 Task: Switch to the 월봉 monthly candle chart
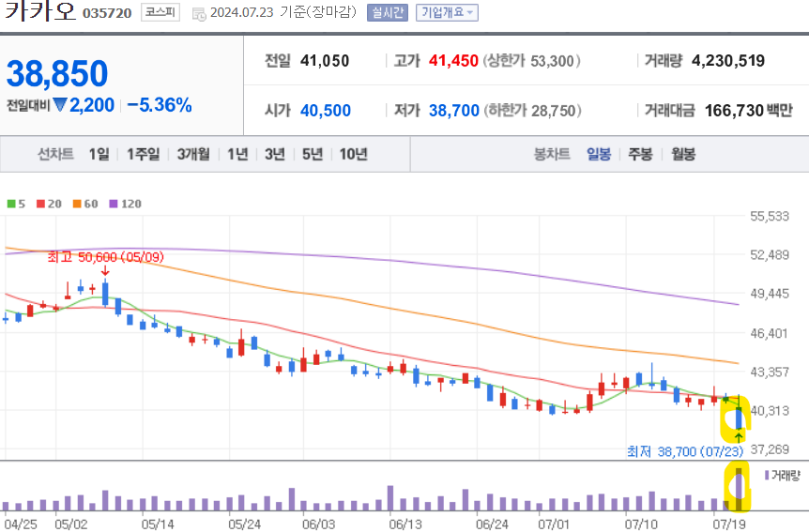[x=683, y=154]
